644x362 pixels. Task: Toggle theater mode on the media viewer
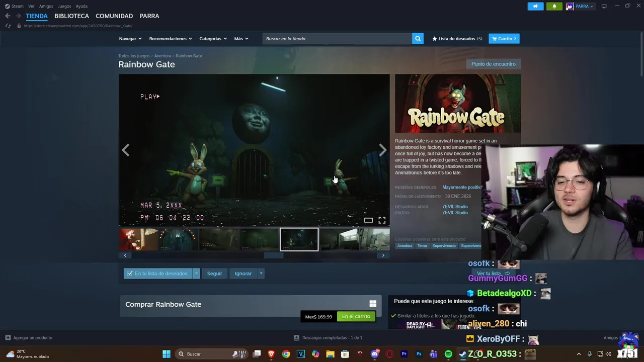(368, 220)
